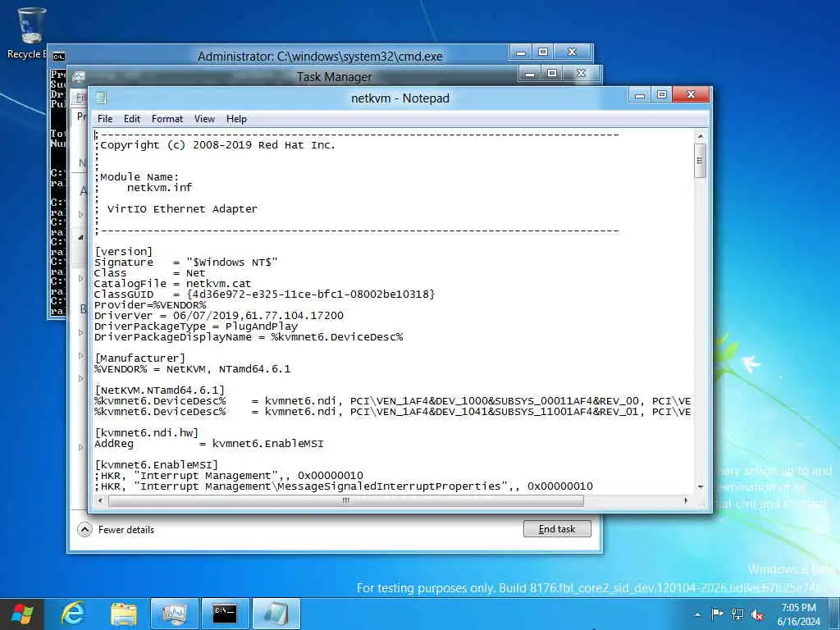The image size is (840, 630).
Task: Switch to Command Prompt via taskbar icon
Action: coord(225,614)
